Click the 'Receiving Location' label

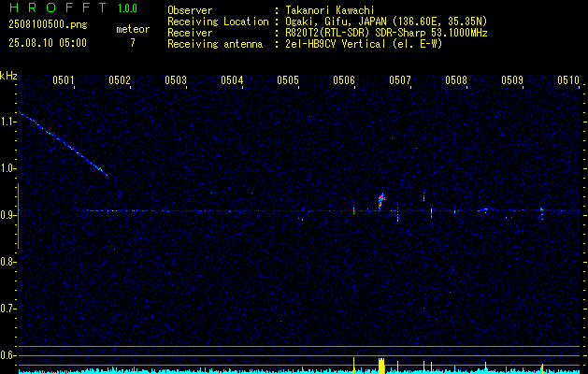(x=218, y=22)
